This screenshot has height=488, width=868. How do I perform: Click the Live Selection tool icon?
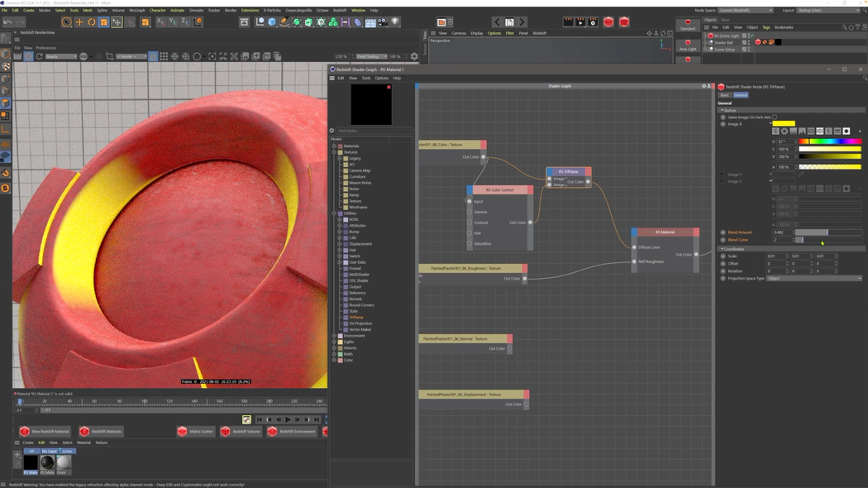67,22
